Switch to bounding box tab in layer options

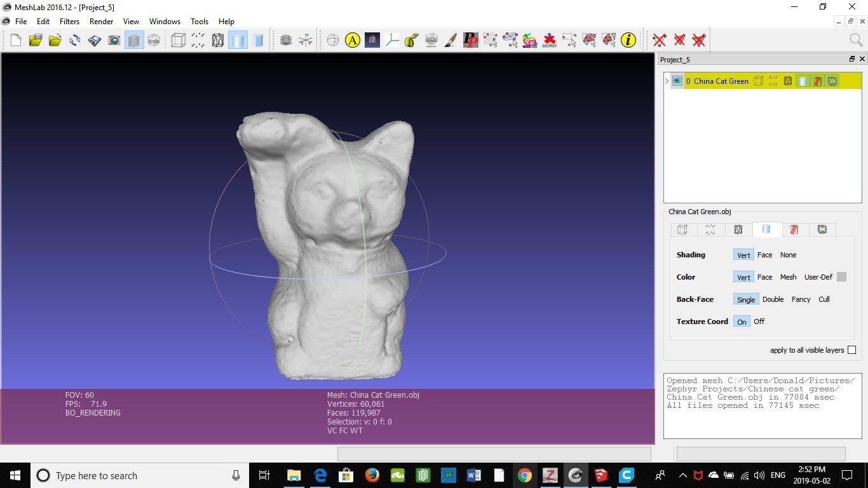coord(682,229)
